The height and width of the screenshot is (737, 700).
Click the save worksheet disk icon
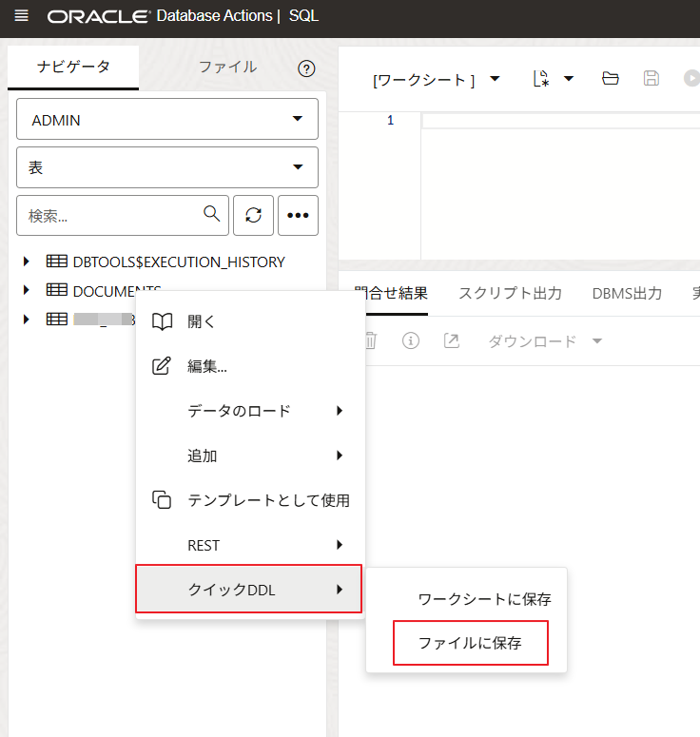click(x=651, y=78)
